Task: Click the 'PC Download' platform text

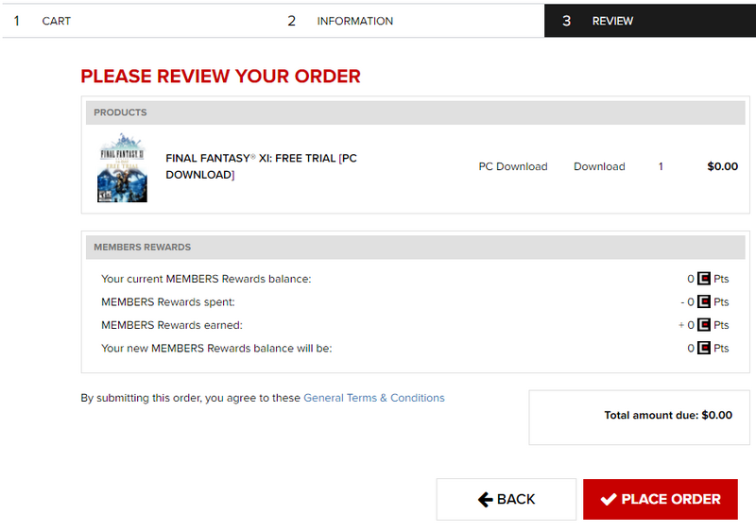Action: pos(513,166)
